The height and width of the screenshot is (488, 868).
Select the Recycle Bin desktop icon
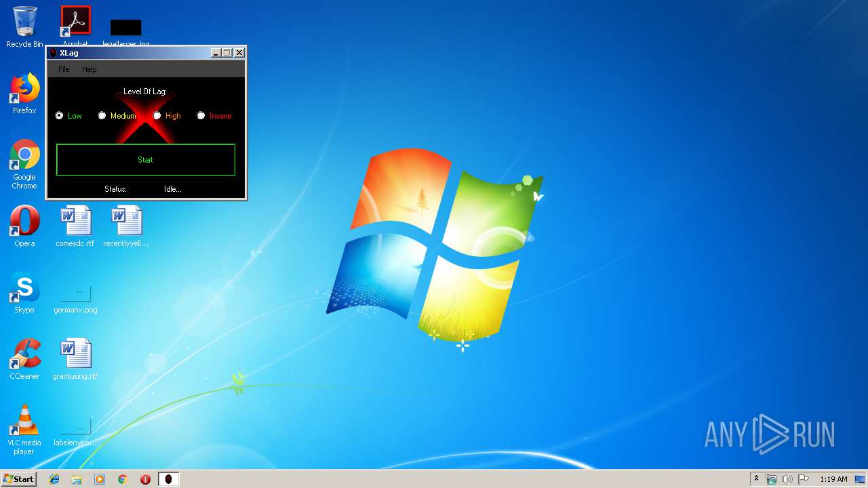(24, 27)
